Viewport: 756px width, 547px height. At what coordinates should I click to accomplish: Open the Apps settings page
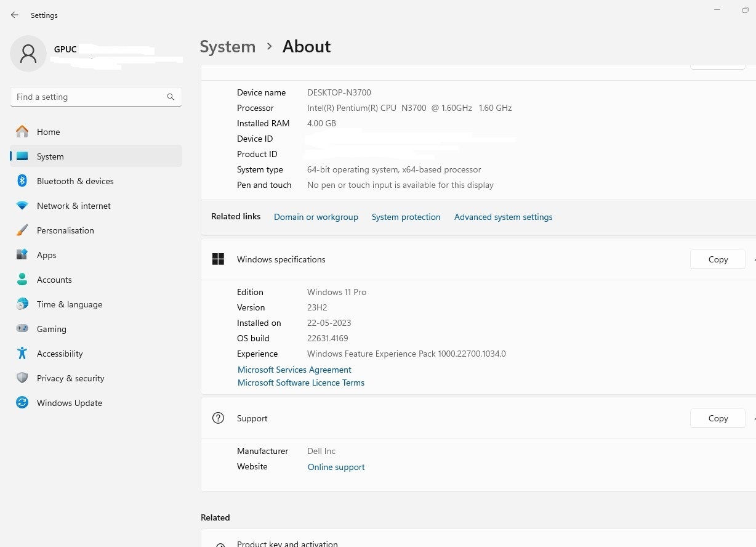point(96,255)
